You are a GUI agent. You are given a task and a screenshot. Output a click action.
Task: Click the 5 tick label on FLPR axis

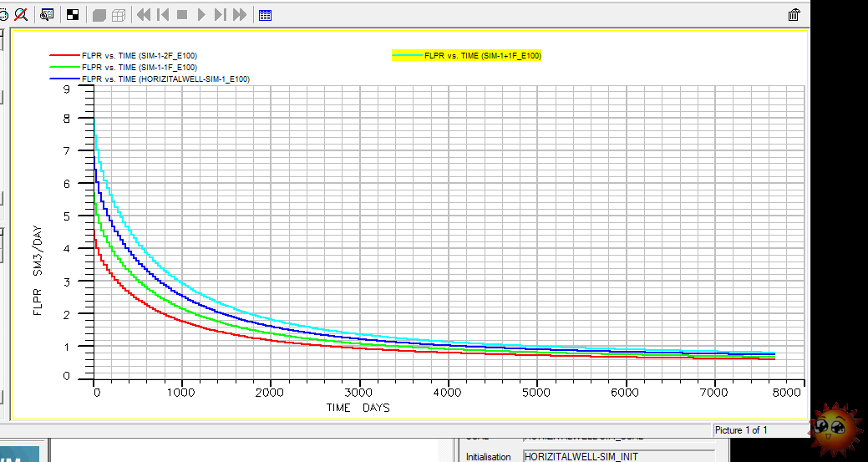pos(67,216)
